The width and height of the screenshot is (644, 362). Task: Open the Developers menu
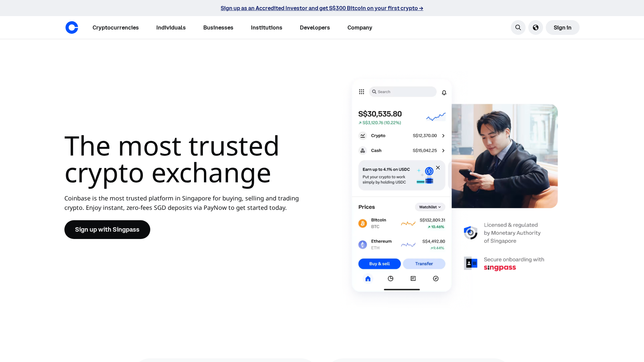pyautogui.click(x=315, y=27)
